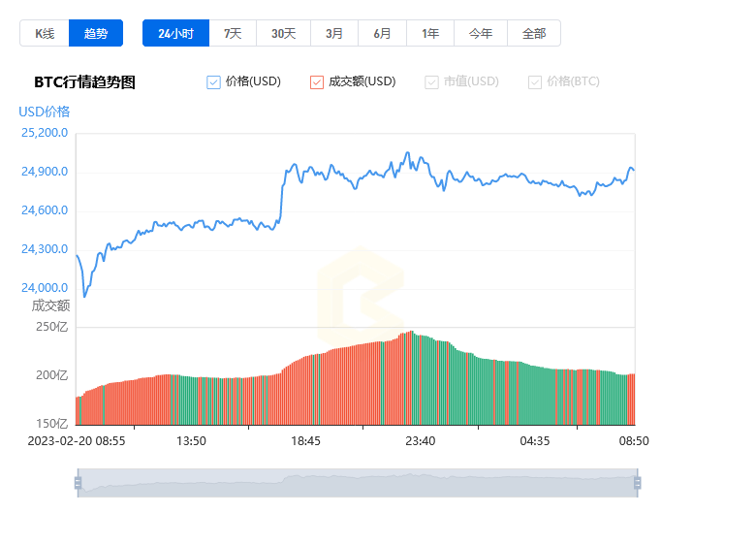Click the 24,900.0 price axis label

pos(45,172)
